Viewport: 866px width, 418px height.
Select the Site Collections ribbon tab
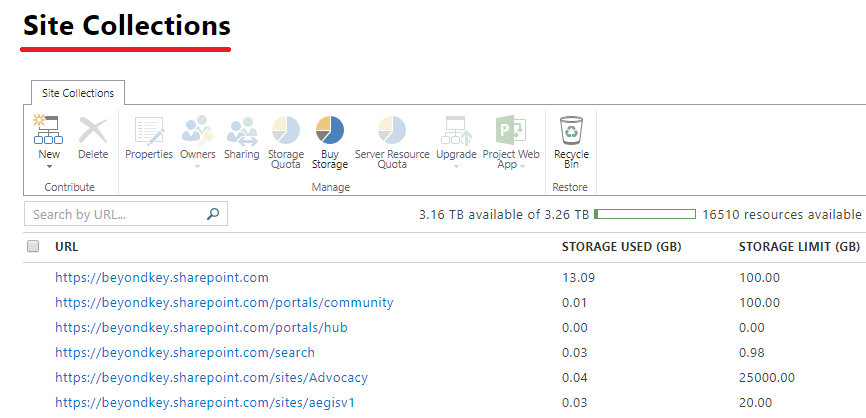point(78,93)
